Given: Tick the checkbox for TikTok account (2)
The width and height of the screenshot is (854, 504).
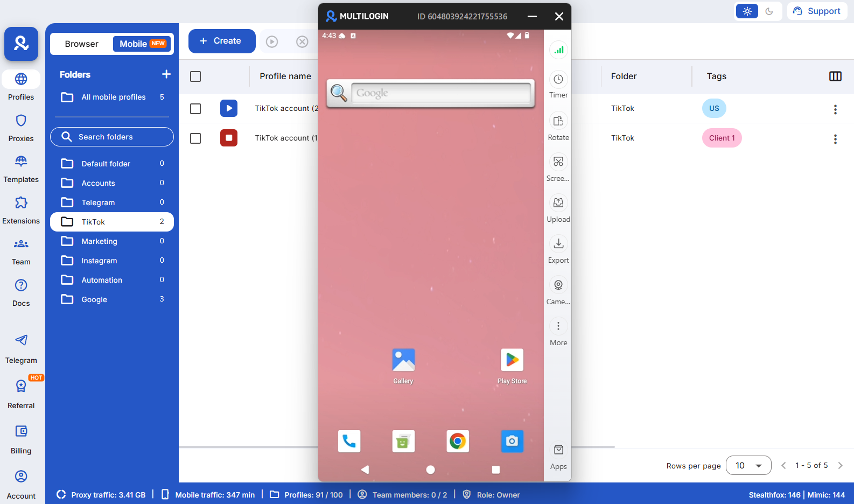Looking at the screenshot, I should point(195,109).
